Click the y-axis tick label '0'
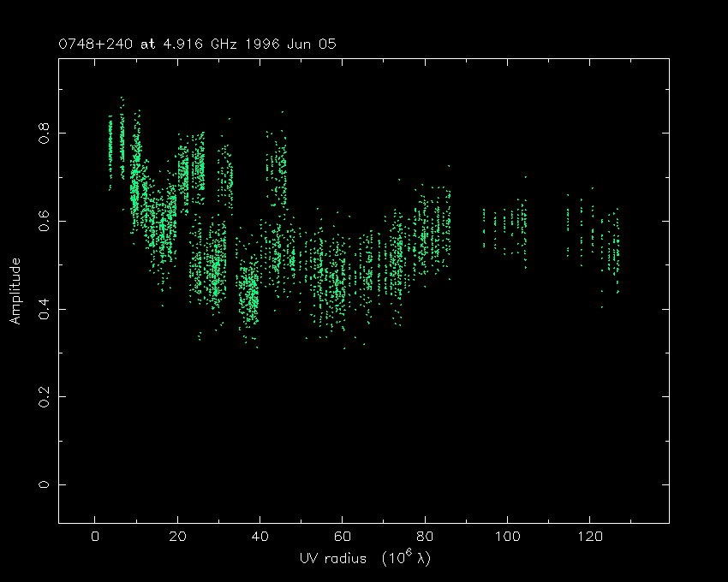728x582 pixels. [x=44, y=485]
